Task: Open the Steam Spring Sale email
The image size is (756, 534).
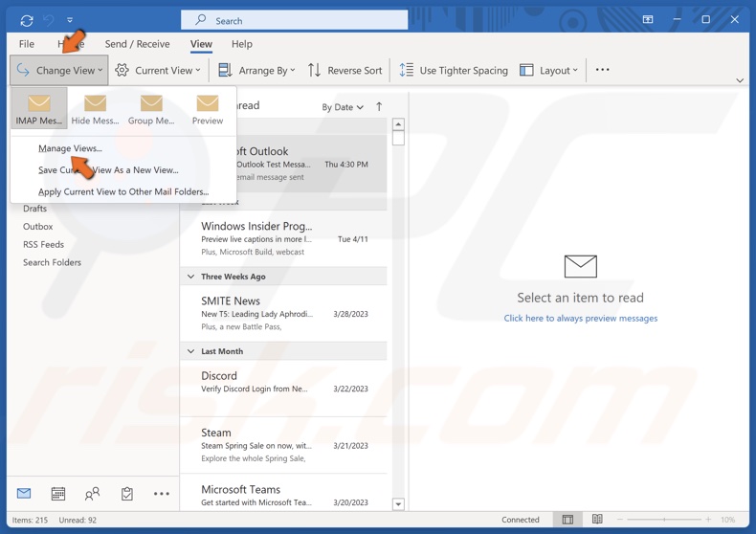Action: click(283, 445)
